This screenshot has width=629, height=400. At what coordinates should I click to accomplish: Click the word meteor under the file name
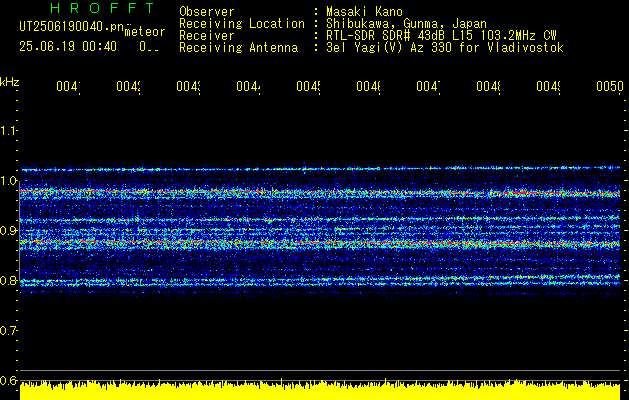[145, 32]
